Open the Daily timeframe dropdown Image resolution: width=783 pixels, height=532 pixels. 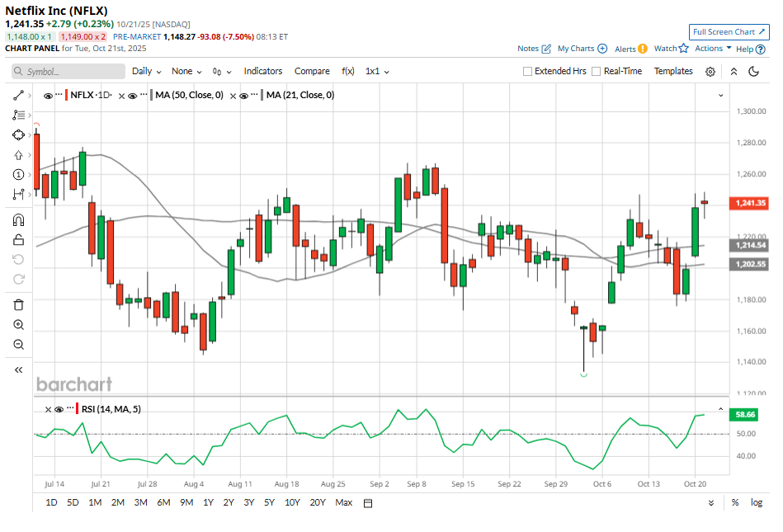146,72
